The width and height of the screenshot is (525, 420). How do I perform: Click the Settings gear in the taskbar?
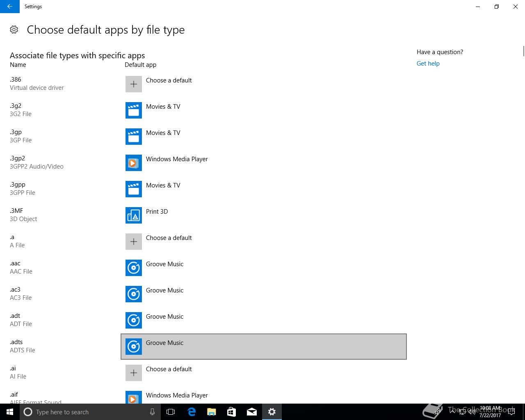click(x=272, y=412)
